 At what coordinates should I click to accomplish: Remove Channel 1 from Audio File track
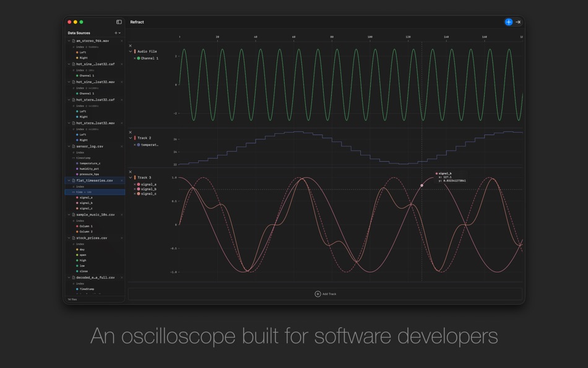coord(135,58)
